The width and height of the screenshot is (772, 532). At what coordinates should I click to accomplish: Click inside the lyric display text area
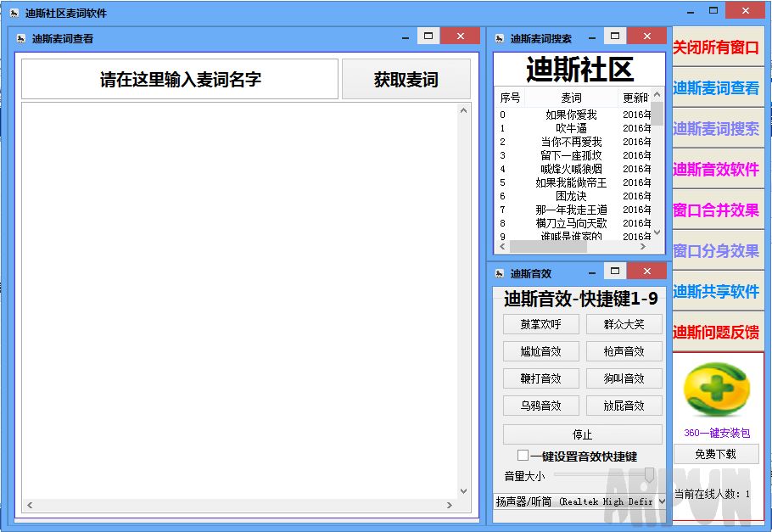[x=240, y=300]
